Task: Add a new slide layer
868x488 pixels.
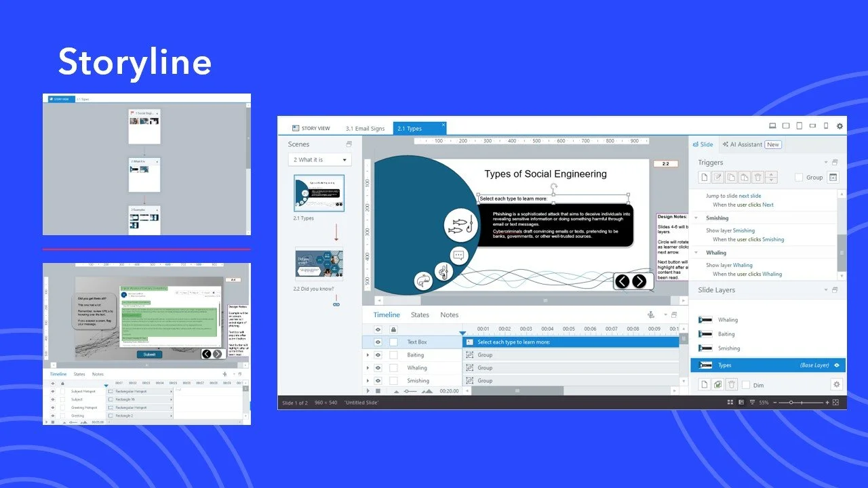Action: click(705, 384)
